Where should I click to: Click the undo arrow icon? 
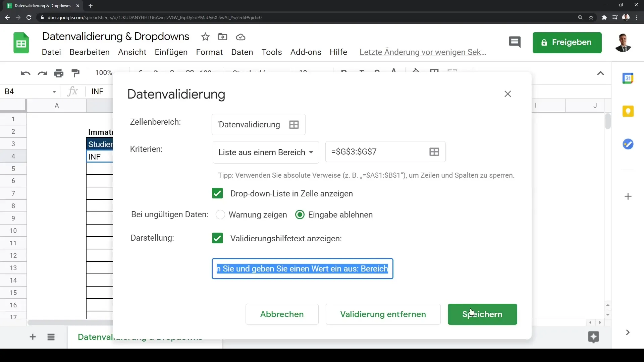pos(25,73)
